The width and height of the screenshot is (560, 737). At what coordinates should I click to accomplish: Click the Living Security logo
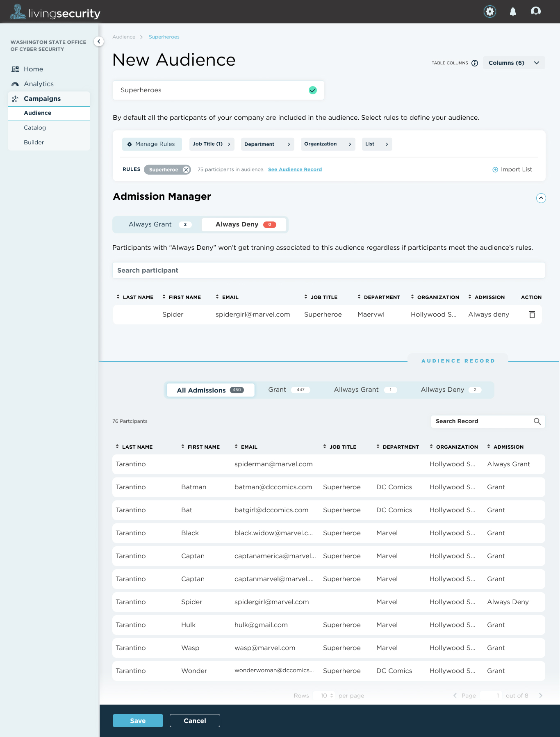[55, 12]
